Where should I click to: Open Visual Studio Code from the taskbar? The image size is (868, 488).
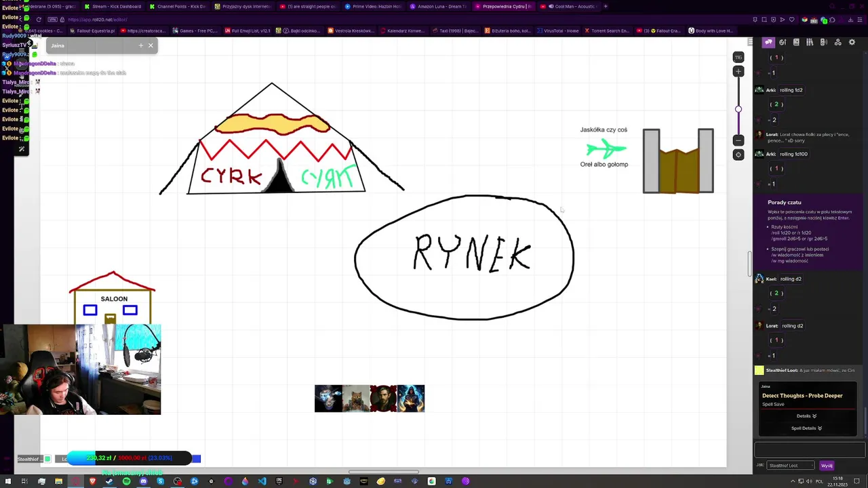pos(262,481)
